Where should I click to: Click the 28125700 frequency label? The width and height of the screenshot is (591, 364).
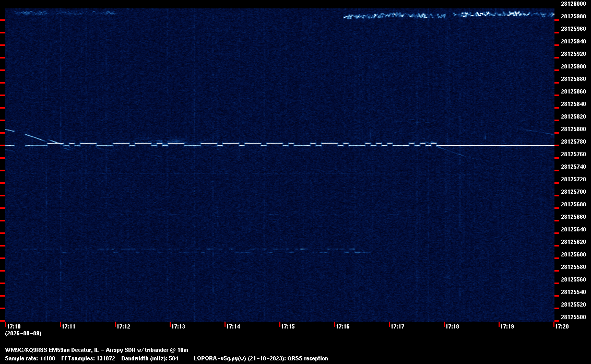coord(573,192)
